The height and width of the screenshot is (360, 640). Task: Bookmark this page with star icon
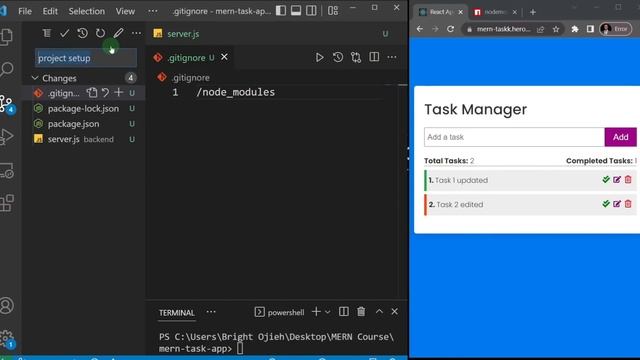[556, 29]
